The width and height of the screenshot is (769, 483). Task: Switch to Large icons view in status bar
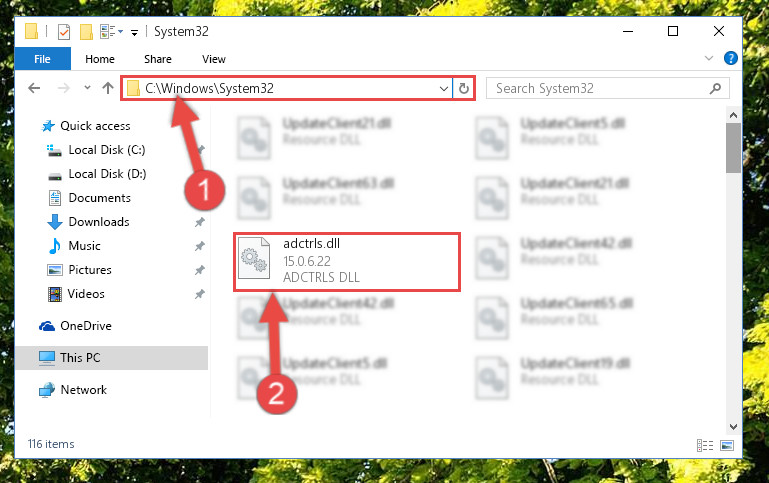pos(727,445)
